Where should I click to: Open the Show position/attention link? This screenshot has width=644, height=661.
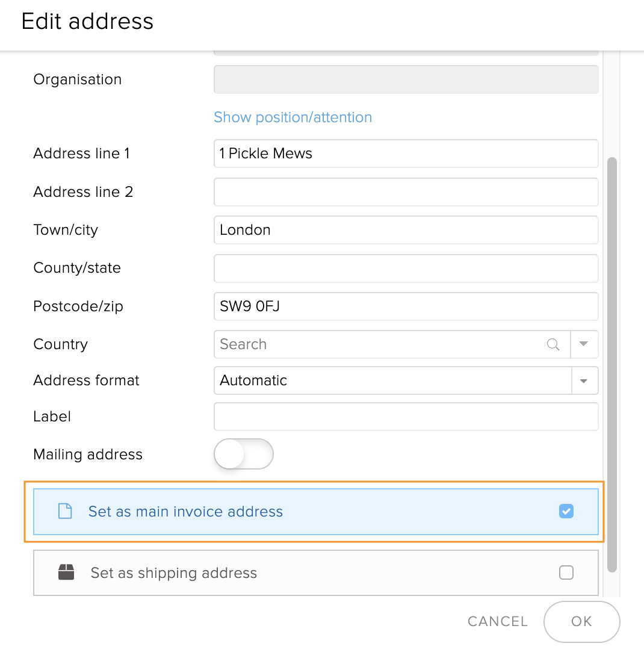293,117
